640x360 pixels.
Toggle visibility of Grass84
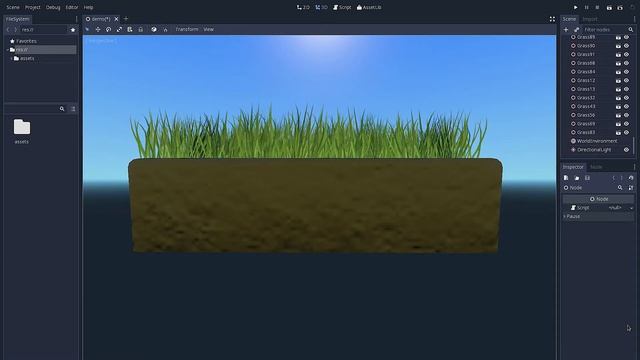click(x=627, y=71)
